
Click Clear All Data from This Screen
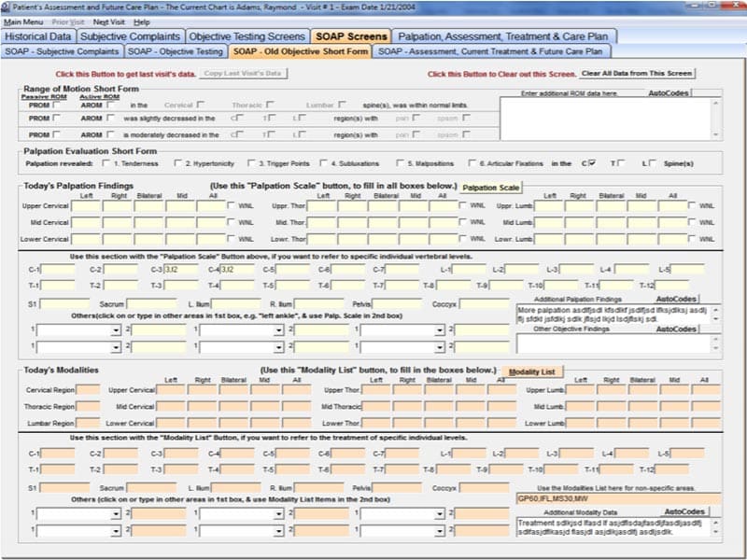[x=637, y=74]
